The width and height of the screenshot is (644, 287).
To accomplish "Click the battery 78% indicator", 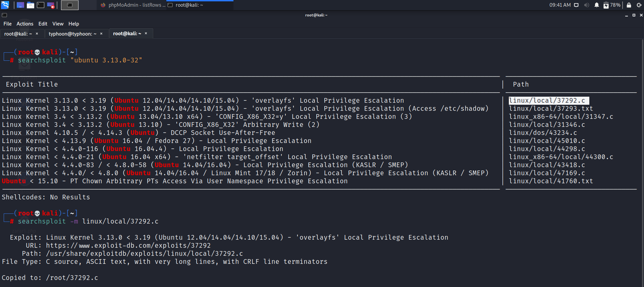I will pos(612,5).
